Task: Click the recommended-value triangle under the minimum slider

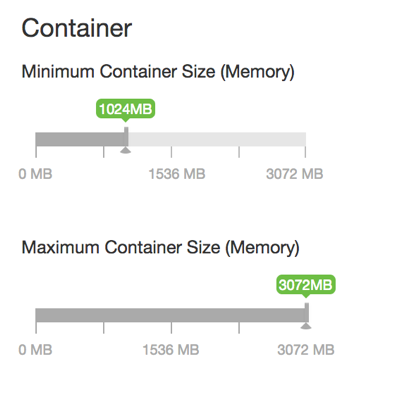Action: click(126, 150)
